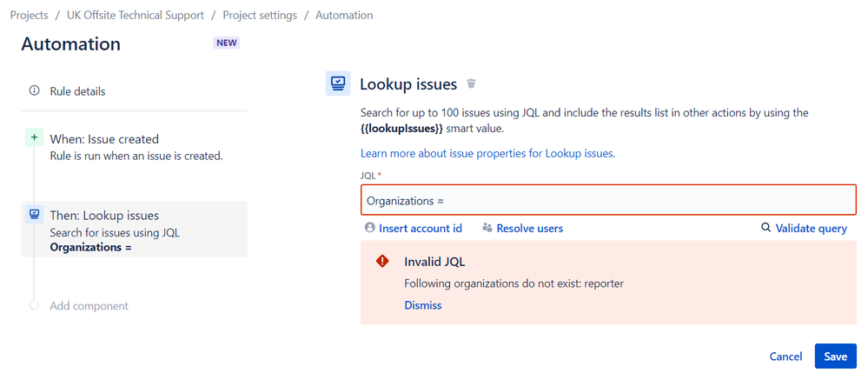Click the Add component circle marker
868x380 pixels.
point(35,305)
